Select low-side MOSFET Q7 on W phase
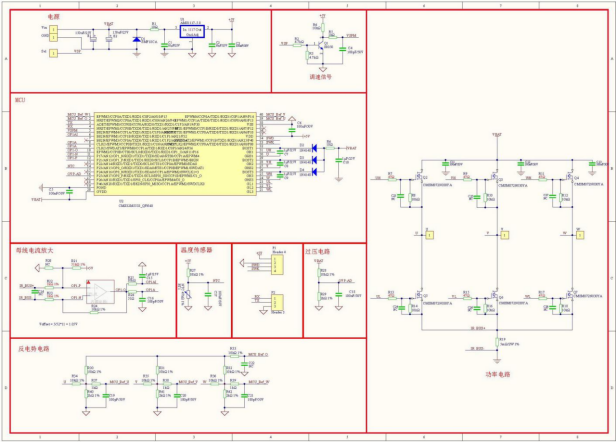Image resolution: width=616 pixels, height=442 pixels. 569,295
